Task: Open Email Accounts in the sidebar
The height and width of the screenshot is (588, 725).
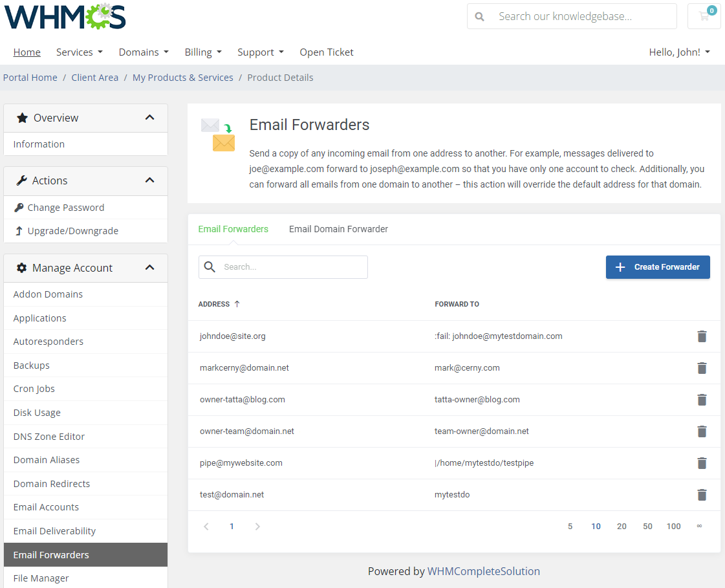Action: pyautogui.click(x=85, y=508)
